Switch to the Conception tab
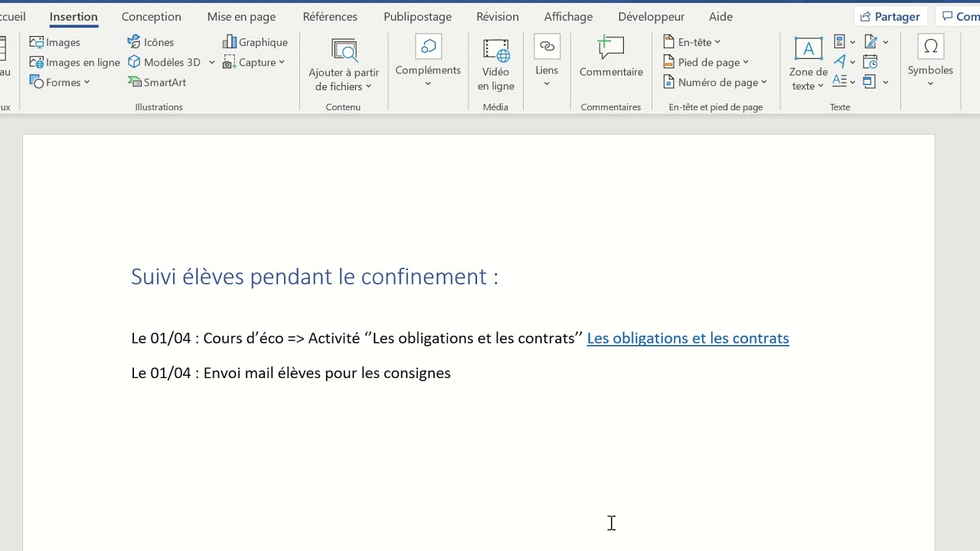 point(152,16)
